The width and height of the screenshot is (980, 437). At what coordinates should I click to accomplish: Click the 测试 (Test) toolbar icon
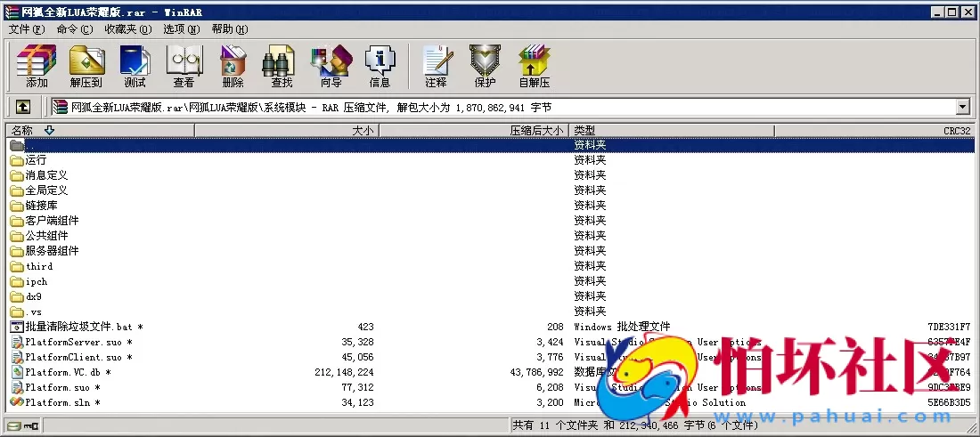135,66
